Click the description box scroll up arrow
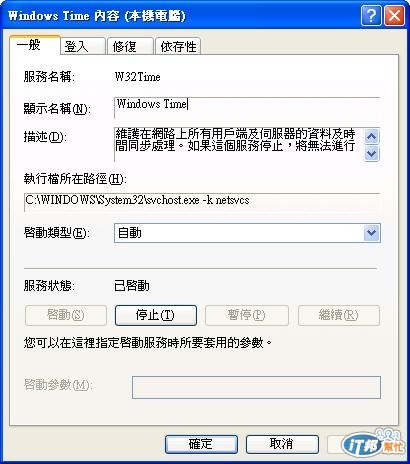The height and width of the screenshot is (464, 410). click(x=372, y=136)
